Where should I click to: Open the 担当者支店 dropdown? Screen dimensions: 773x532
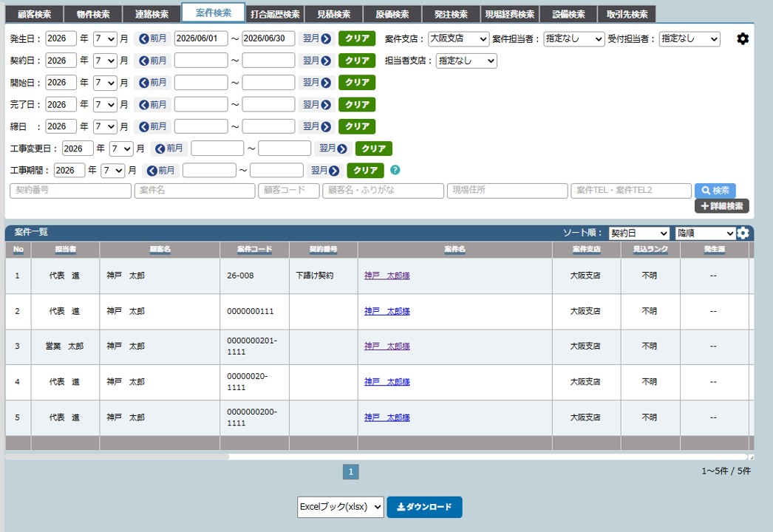(466, 61)
